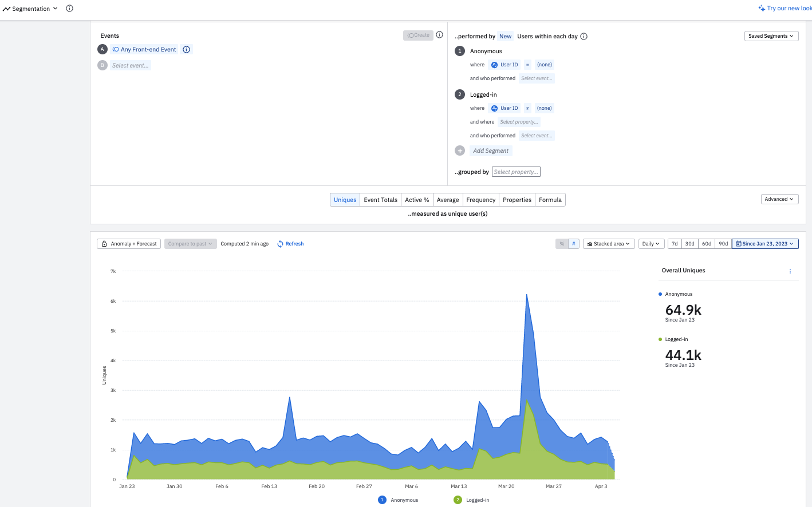Change the not-equals operator in Logged-in segment
This screenshot has height=507, width=812.
pyautogui.click(x=527, y=108)
